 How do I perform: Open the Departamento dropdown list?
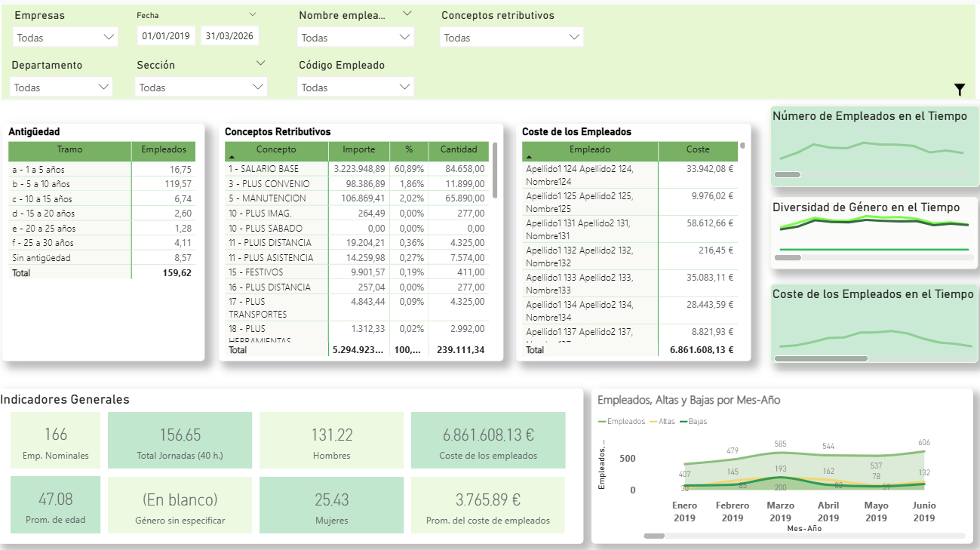[62, 88]
